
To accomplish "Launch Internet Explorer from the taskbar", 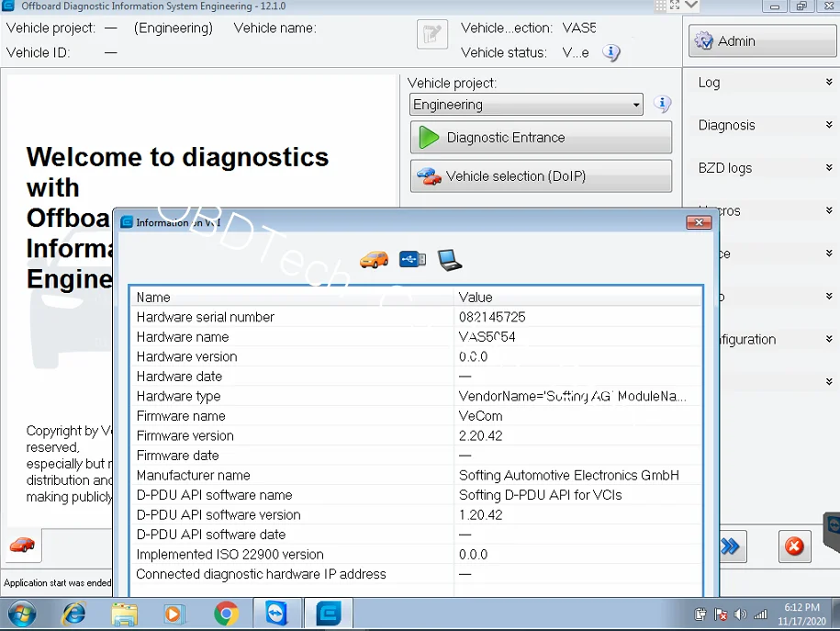I will point(73,614).
